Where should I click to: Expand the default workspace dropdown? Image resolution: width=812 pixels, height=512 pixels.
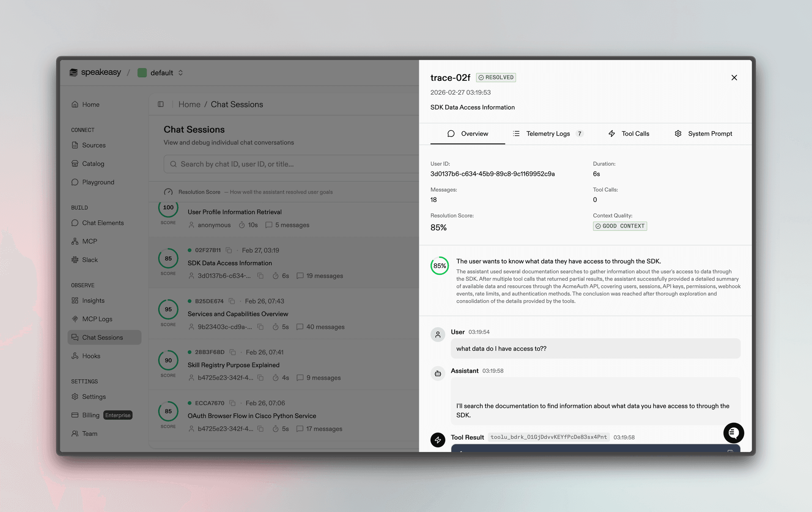[180, 72]
